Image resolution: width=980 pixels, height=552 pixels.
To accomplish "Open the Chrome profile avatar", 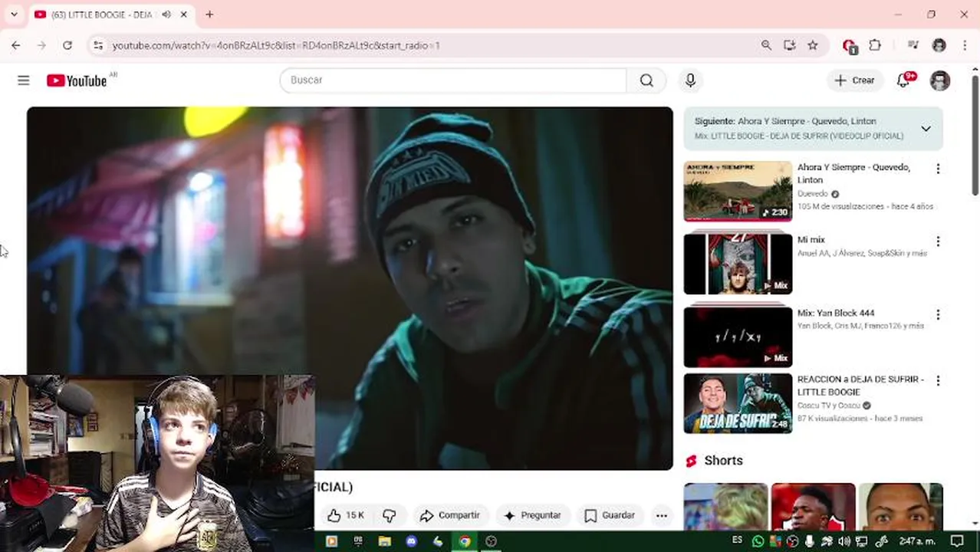I will (939, 45).
